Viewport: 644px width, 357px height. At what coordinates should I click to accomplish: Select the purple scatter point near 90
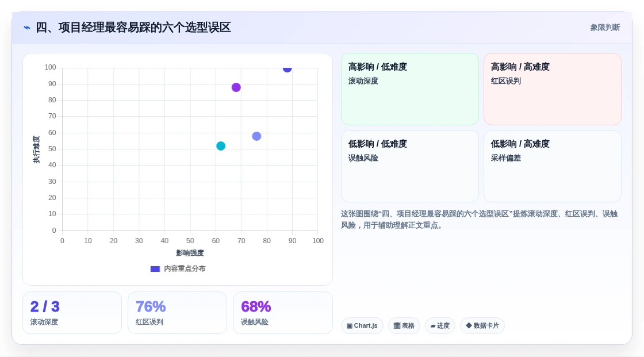point(236,87)
